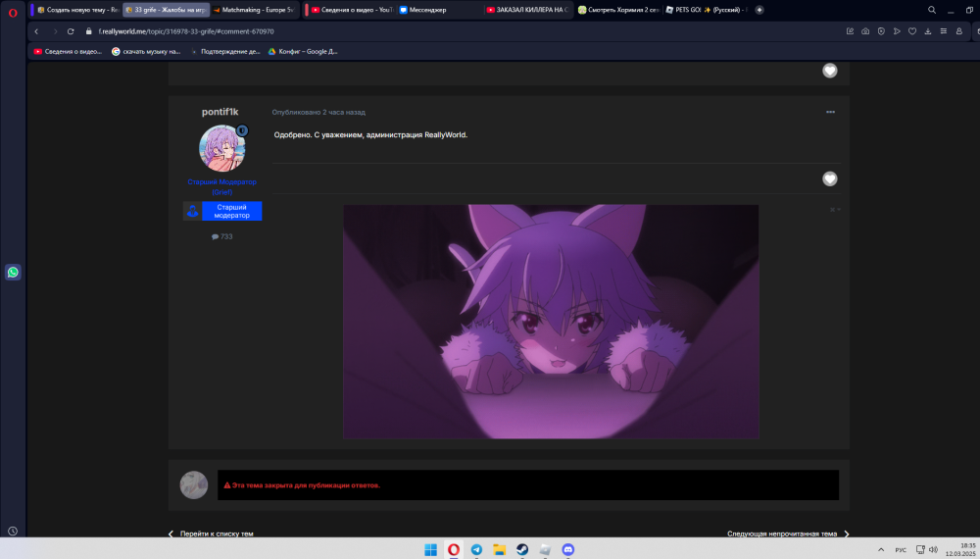Screen dimensions: 980x559
Task: Switch to the 'Matchmaking - Europe' tab
Action: (253, 10)
